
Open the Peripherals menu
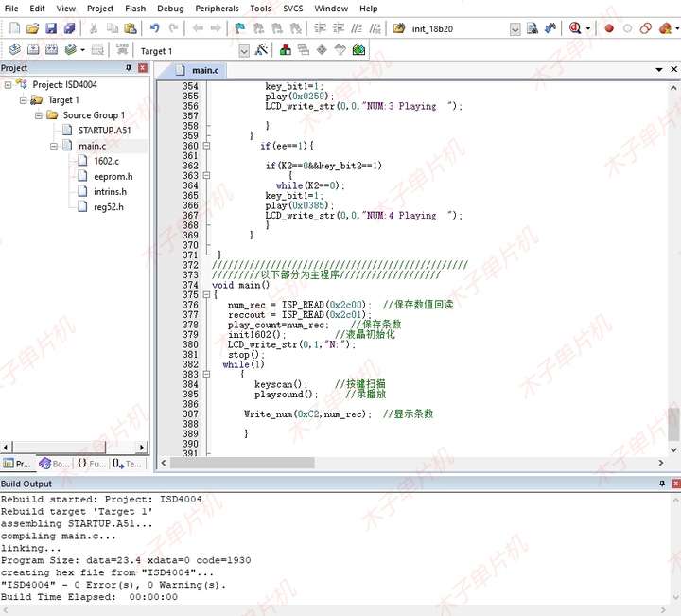pos(217,9)
